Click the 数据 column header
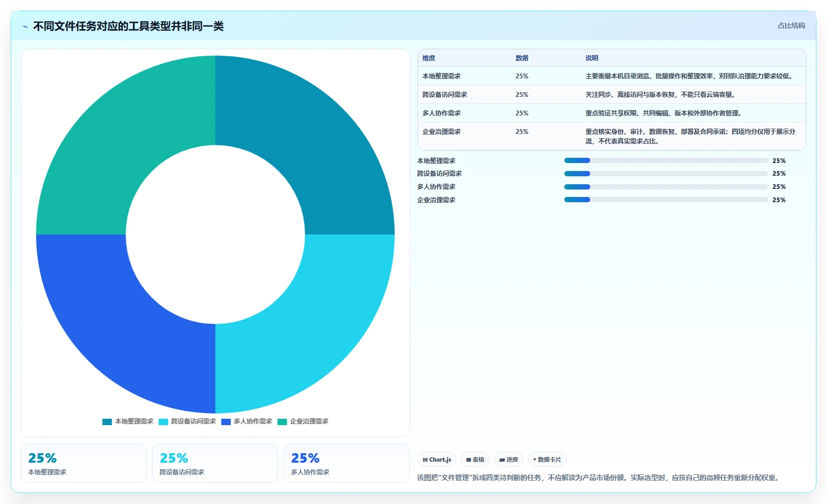The height and width of the screenshot is (504, 827). pos(522,58)
